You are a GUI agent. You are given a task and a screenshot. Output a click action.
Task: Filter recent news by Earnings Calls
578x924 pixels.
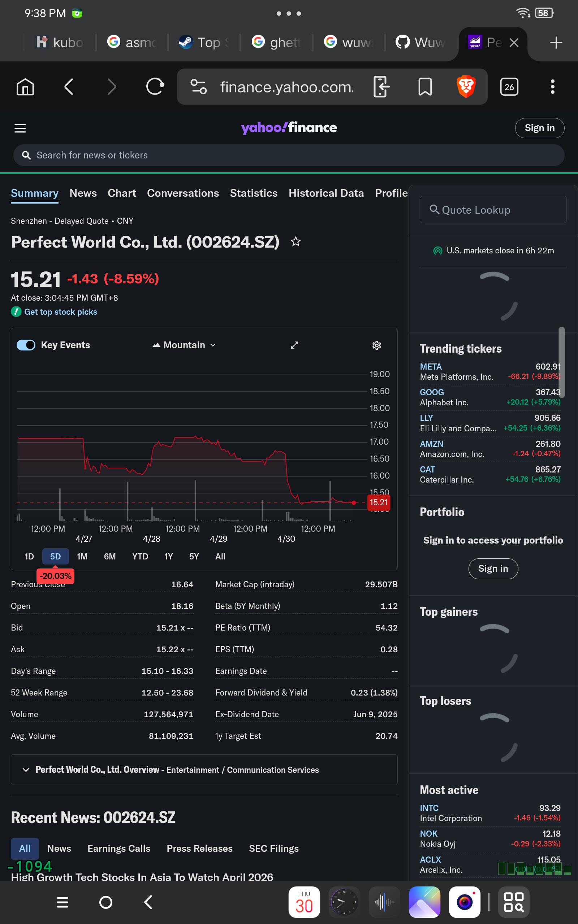[118, 849]
